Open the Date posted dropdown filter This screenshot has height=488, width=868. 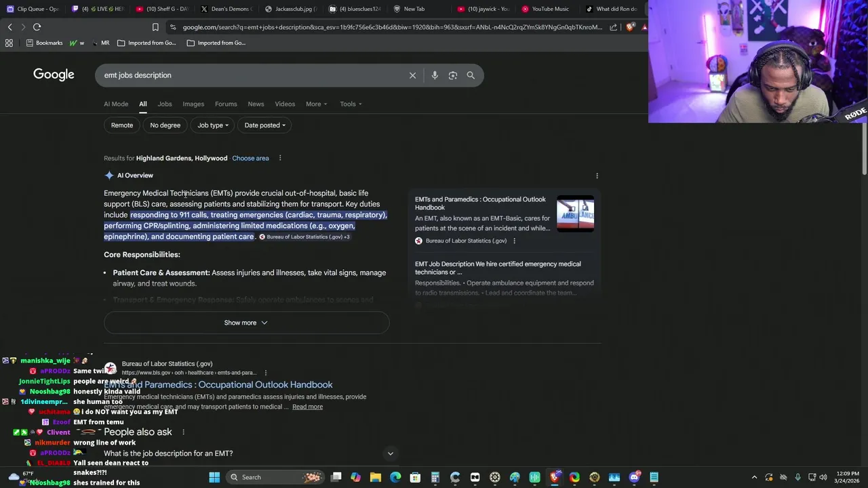click(x=264, y=125)
